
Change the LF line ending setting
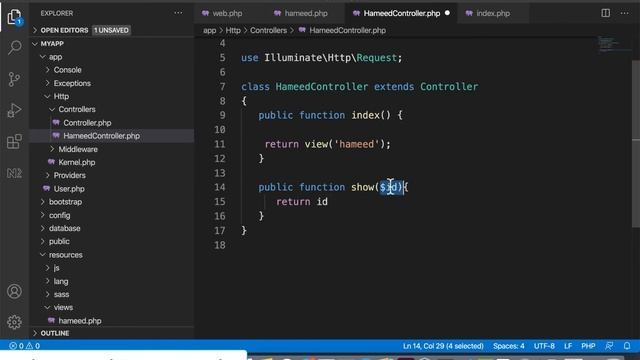click(568, 346)
